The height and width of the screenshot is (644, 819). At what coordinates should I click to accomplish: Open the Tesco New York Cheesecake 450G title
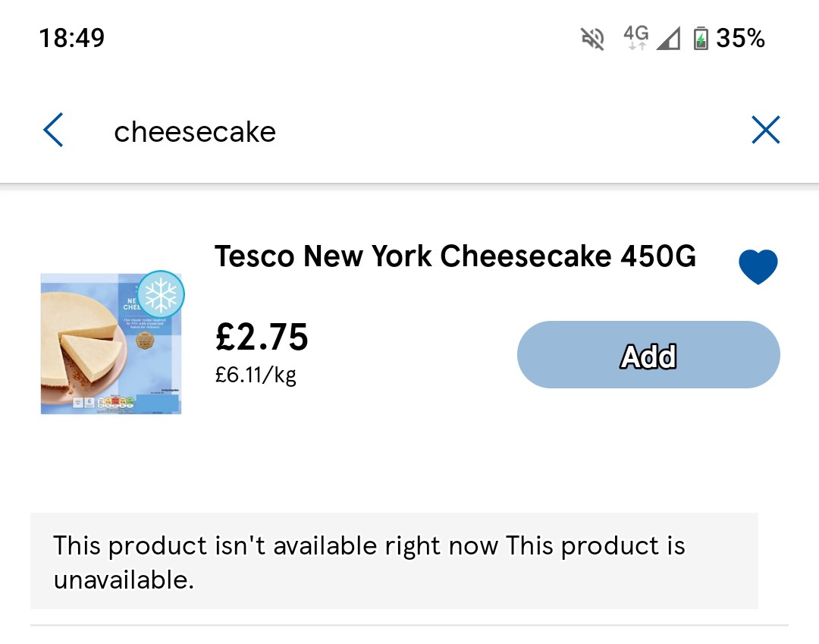[455, 256]
